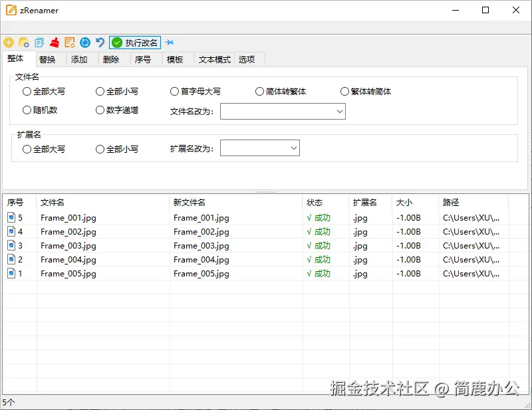Viewport: 532px width, 410px height.
Task: Click the 5个 count in status bar
Action: click(9, 403)
